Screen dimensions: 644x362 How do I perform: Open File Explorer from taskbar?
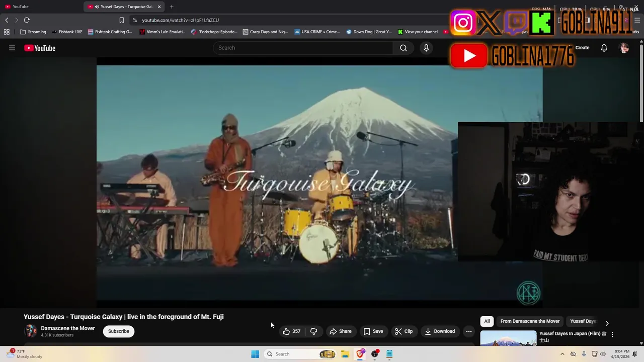[345, 354]
